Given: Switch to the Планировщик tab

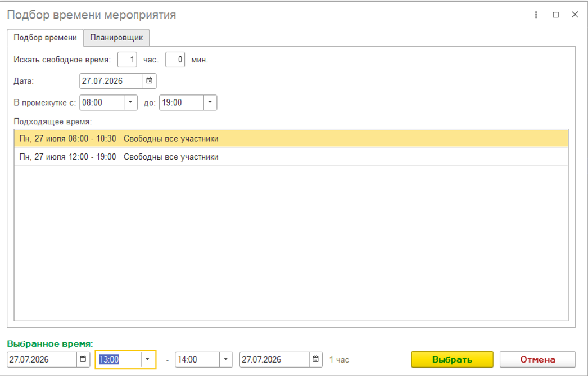Looking at the screenshot, I should [116, 38].
